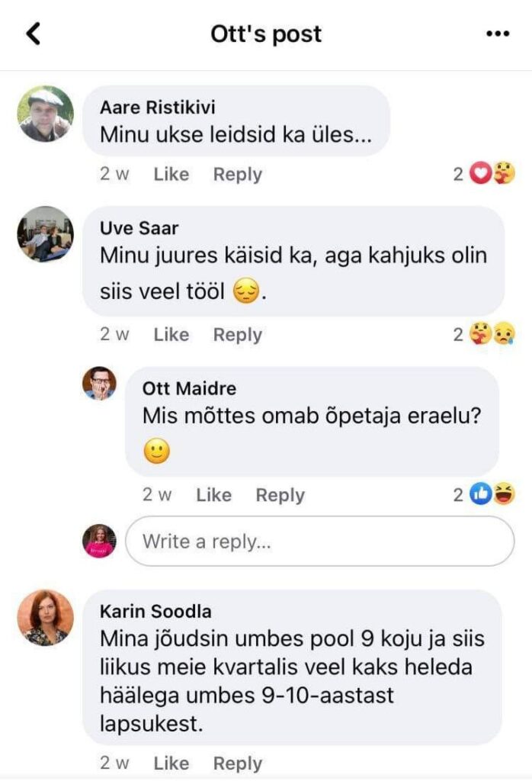Open the three-dot post options menu
532x781 pixels.
pyautogui.click(x=497, y=34)
